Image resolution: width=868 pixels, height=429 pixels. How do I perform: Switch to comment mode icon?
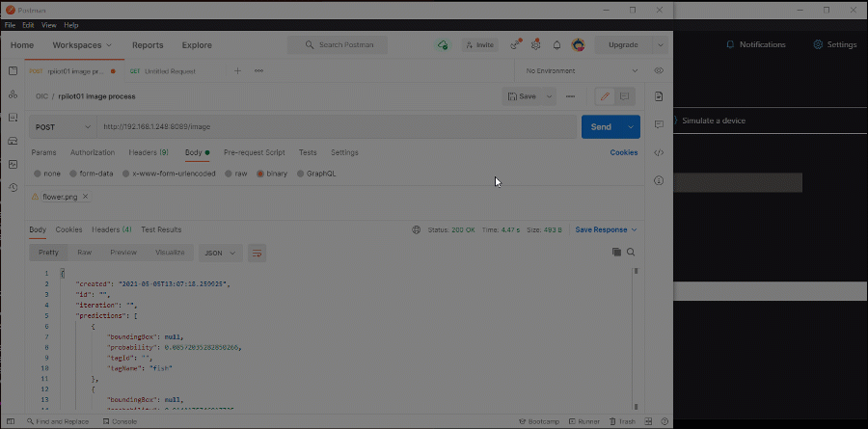(624, 96)
